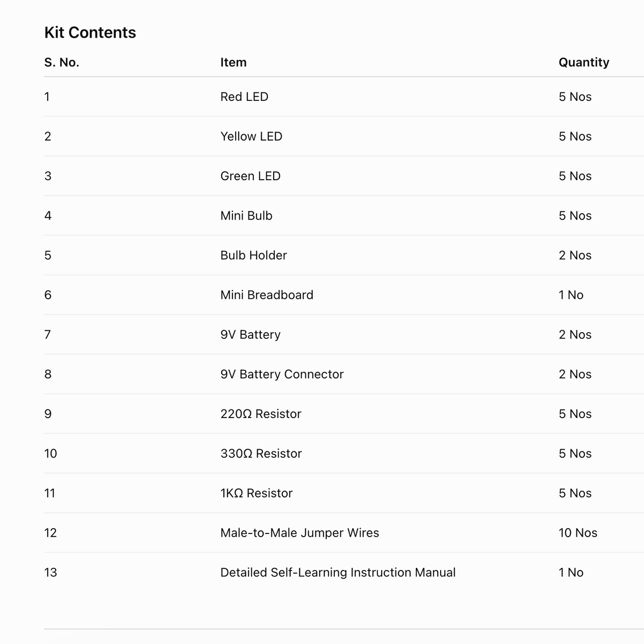Select the Quantity column header

click(584, 62)
